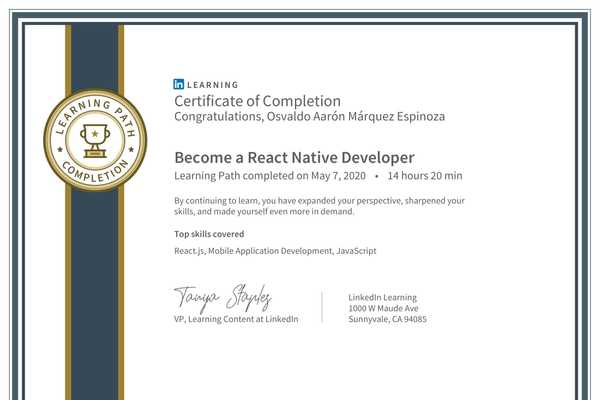Click the 'LinkedIn Learning' address line
The image size is (600, 400).
pyautogui.click(x=382, y=297)
